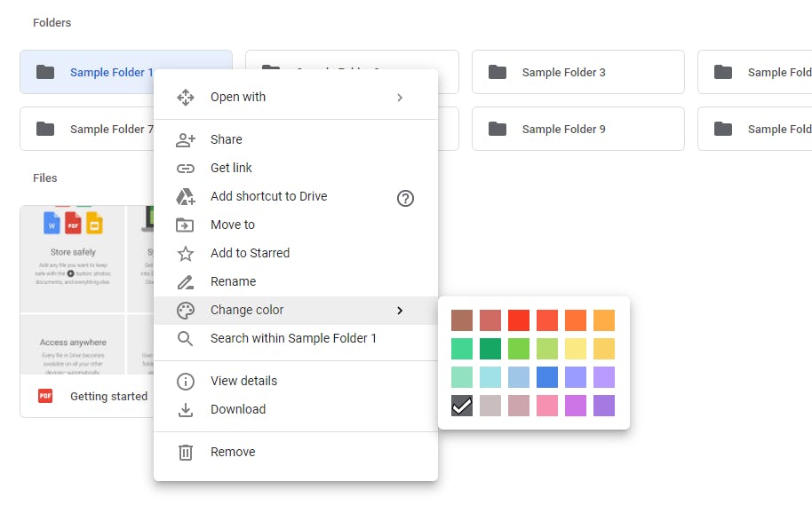The height and width of the screenshot is (513, 812).
Task: Click the Move to folder-arrow icon
Action: tap(185, 225)
